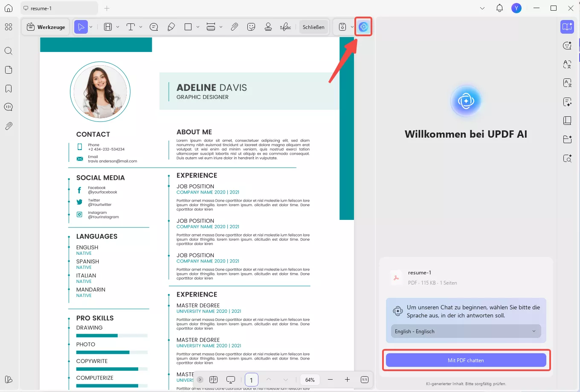Open the search panel in left sidebar
Screen dimensions: 580x392
(9, 51)
